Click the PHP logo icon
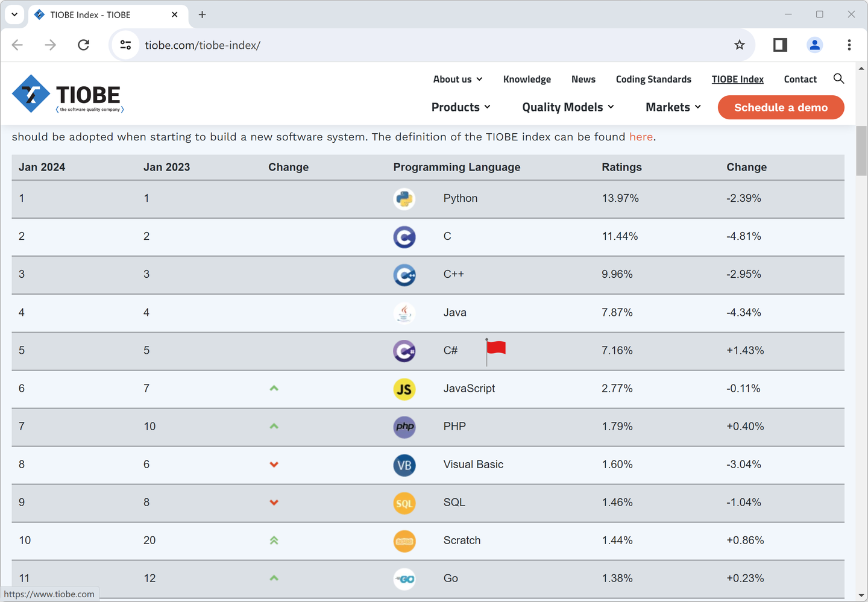The image size is (868, 602). click(x=404, y=427)
